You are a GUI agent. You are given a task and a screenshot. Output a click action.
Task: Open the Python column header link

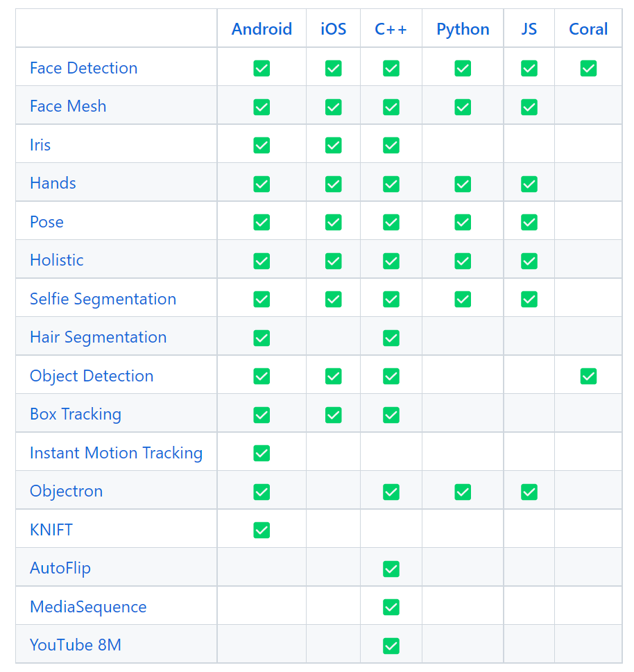(x=463, y=29)
